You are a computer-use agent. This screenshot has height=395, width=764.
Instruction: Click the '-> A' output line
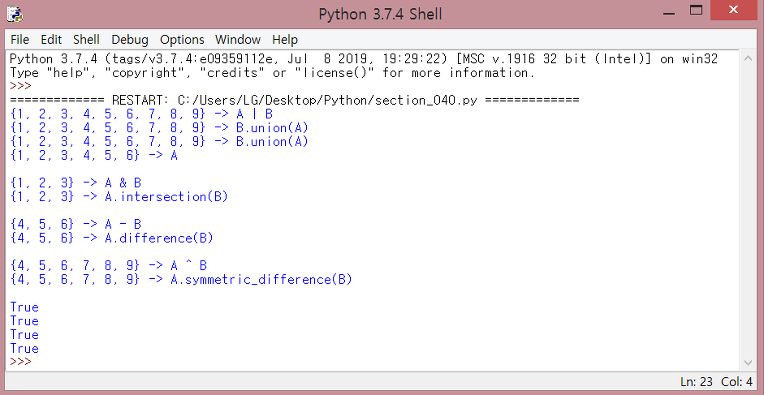(x=94, y=156)
